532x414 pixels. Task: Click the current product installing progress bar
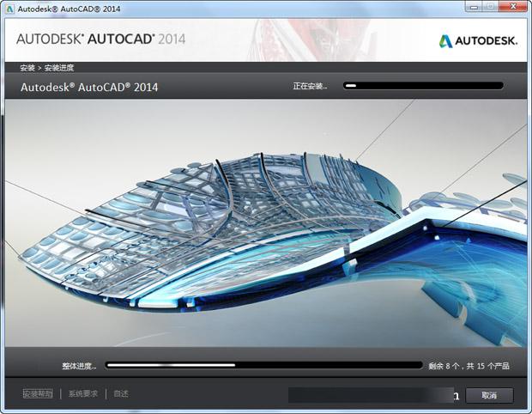click(x=423, y=86)
